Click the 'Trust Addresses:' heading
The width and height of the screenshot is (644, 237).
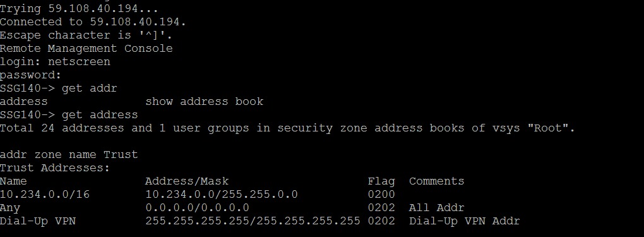55,168
